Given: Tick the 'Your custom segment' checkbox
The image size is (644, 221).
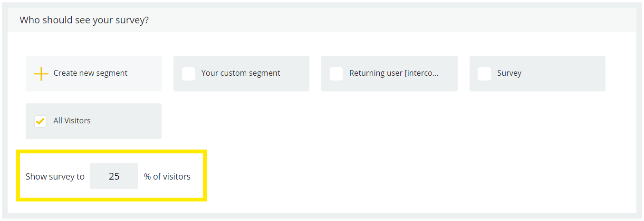Looking at the screenshot, I should point(189,73).
